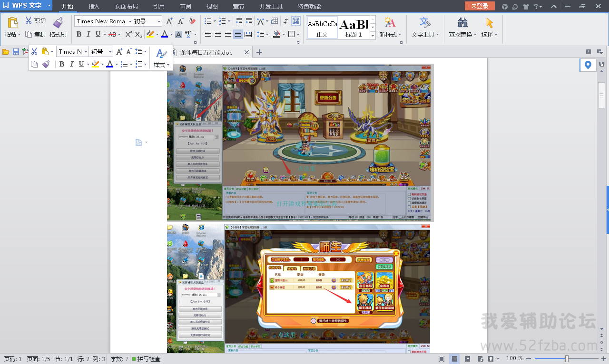This screenshot has width=609, height=364.
Task: Click the orange Not Logged In button
Action: (x=480, y=6)
